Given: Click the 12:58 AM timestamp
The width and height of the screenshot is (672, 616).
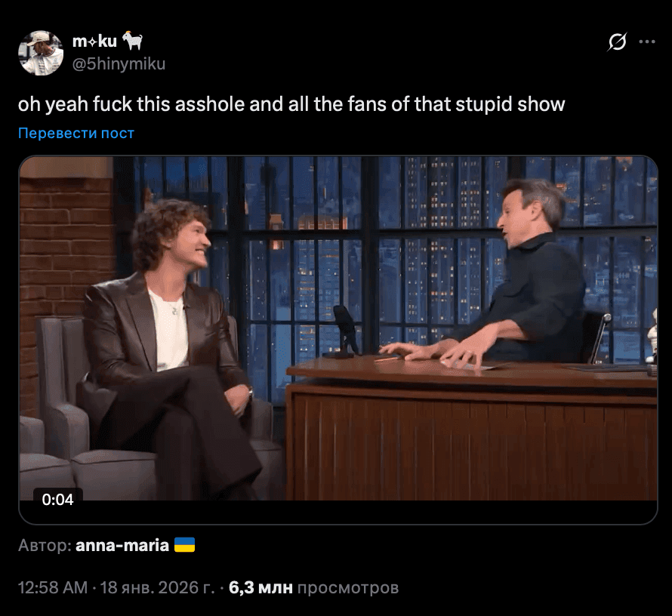Looking at the screenshot, I should click(x=53, y=587).
